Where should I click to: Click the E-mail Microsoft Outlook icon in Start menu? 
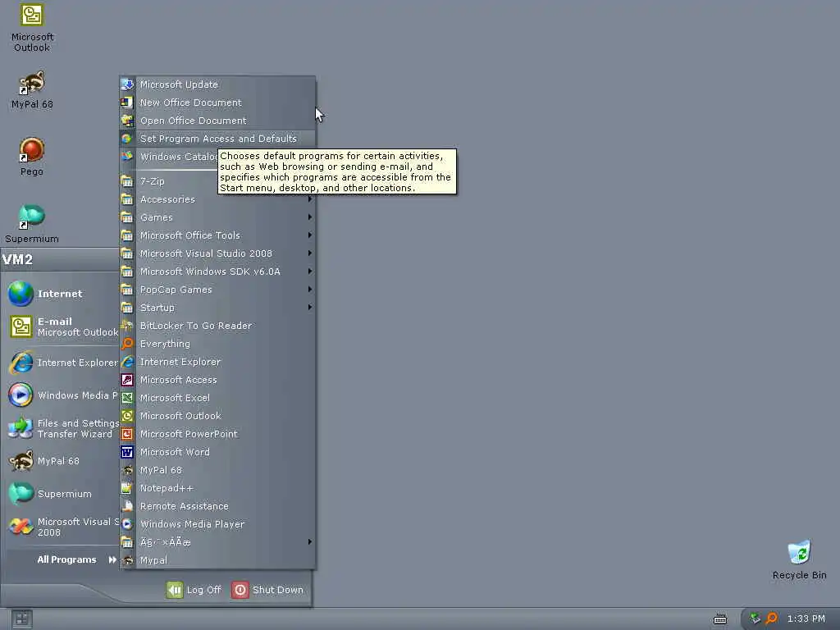tap(21, 326)
